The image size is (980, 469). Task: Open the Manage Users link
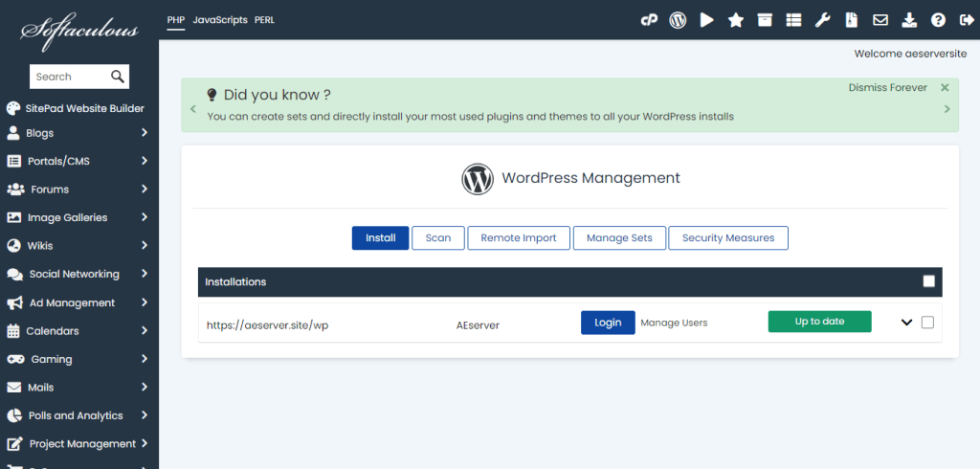pyautogui.click(x=674, y=323)
